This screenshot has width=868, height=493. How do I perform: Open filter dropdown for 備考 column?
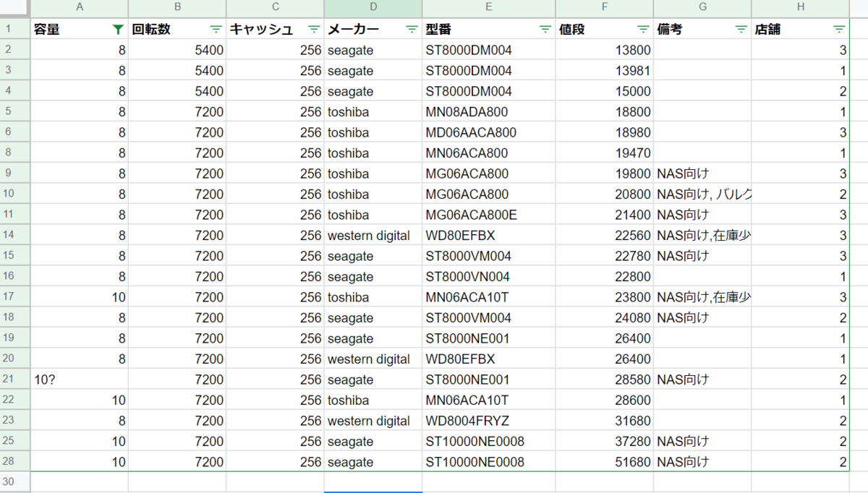pos(741,30)
